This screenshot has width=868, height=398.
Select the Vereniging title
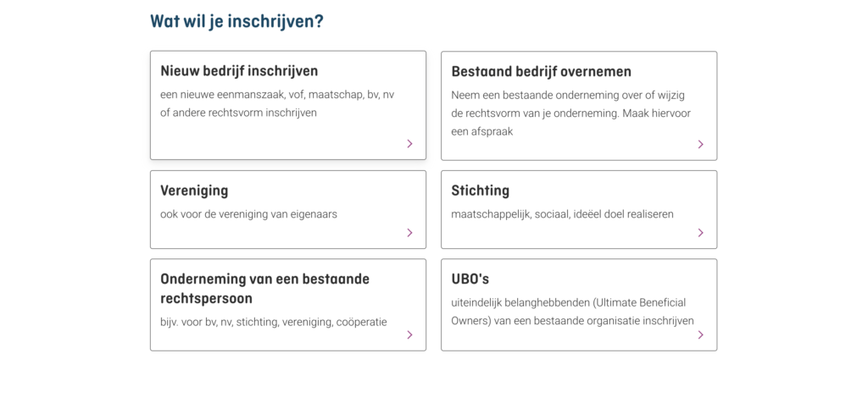[194, 191]
